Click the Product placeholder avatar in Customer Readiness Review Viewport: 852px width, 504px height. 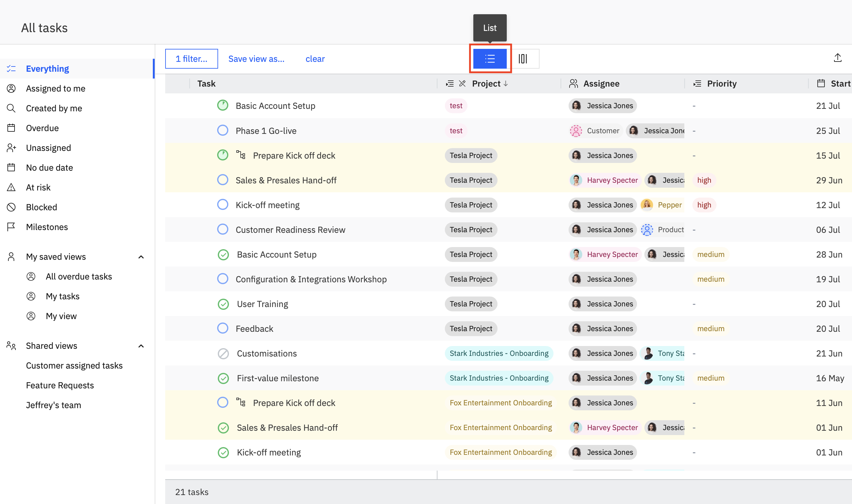pos(647,230)
